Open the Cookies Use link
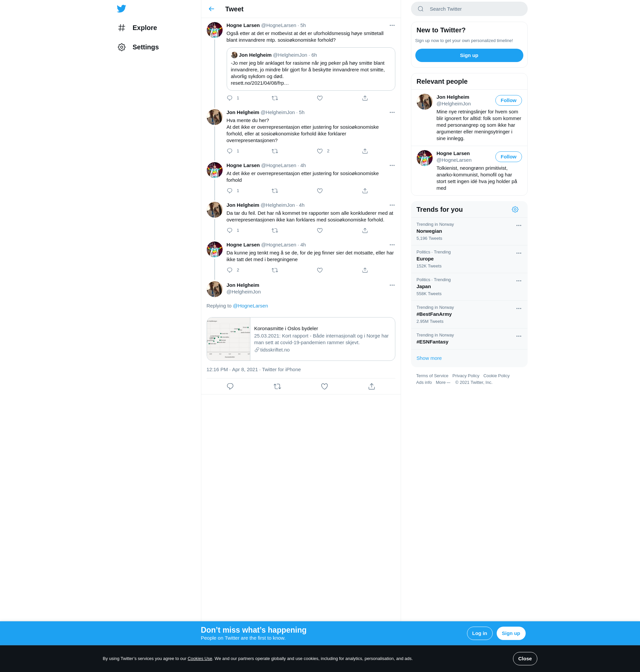Screen dimensions: 640x672 200,659
